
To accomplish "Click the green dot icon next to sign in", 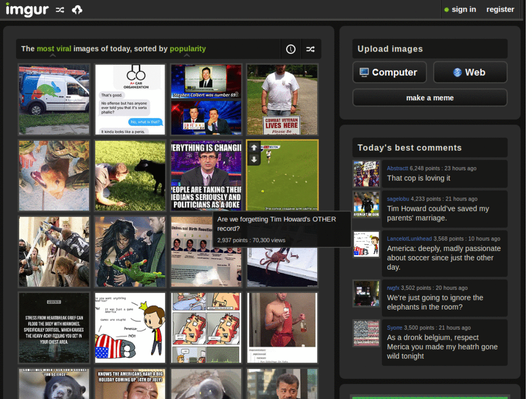I will (446, 9).
